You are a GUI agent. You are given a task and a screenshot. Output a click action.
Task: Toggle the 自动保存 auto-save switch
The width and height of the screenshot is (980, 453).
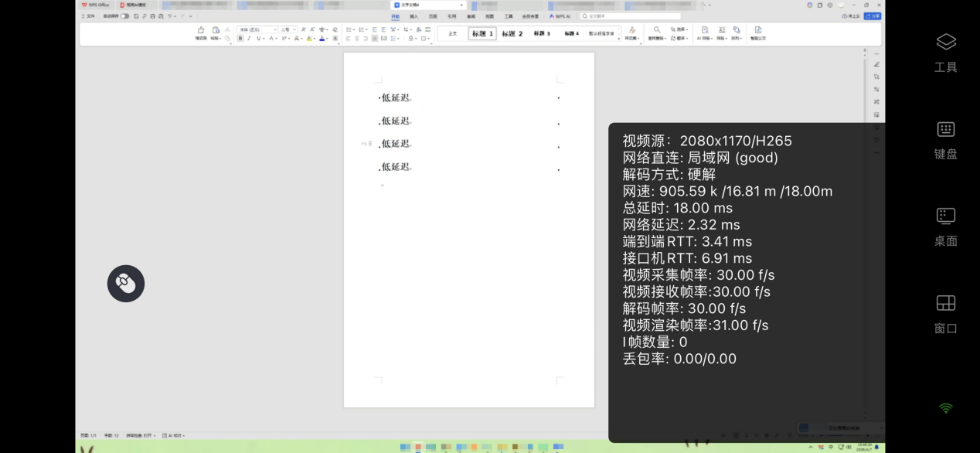point(124,15)
